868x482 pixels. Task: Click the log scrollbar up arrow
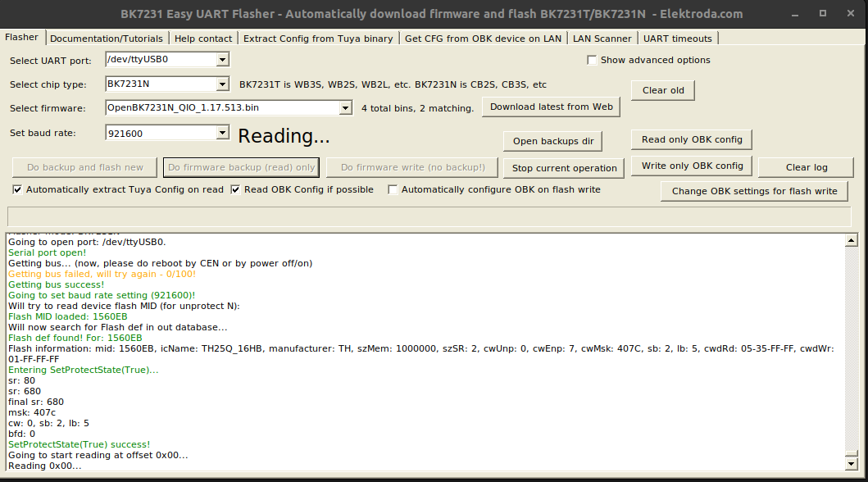click(x=852, y=239)
